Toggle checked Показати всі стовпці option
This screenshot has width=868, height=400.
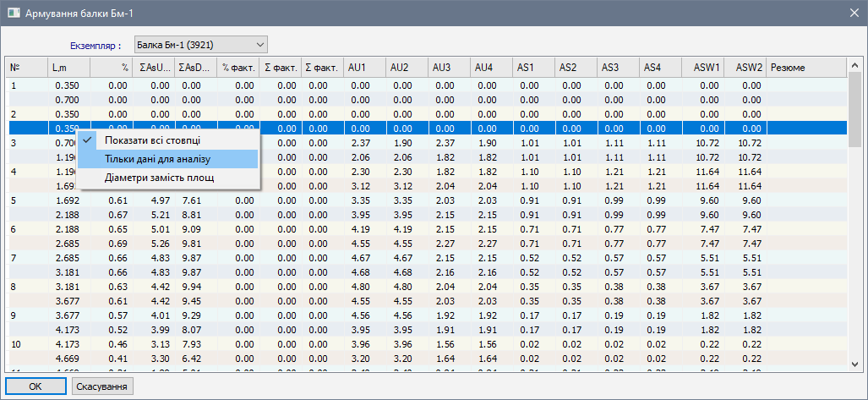tap(152, 140)
